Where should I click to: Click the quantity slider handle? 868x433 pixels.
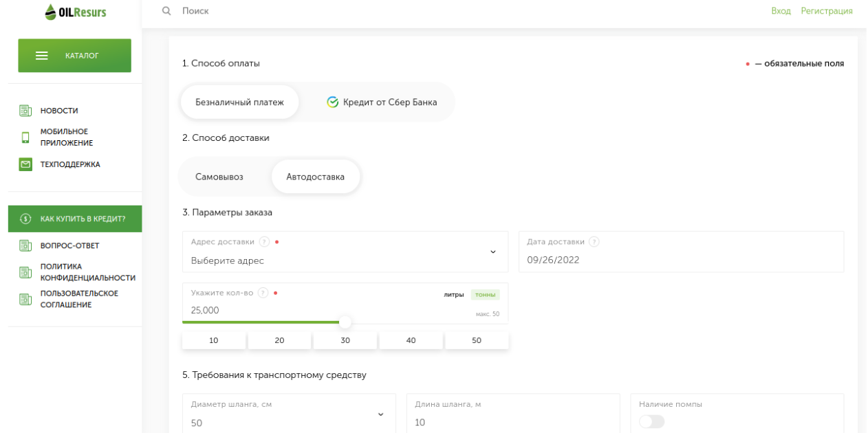click(x=345, y=322)
